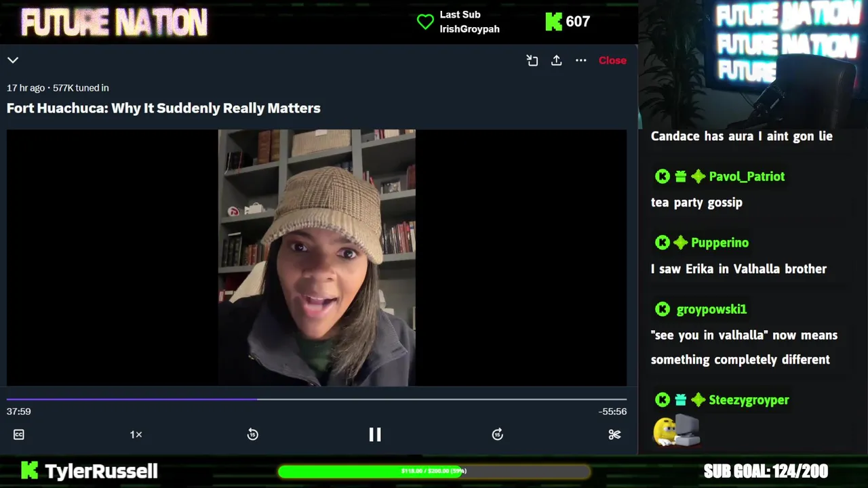The width and height of the screenshot is (868, 488).
Task: Click the '17 hr ago · 577K tuned in' text
Action: pyautogui.click(x=58, y=87)
